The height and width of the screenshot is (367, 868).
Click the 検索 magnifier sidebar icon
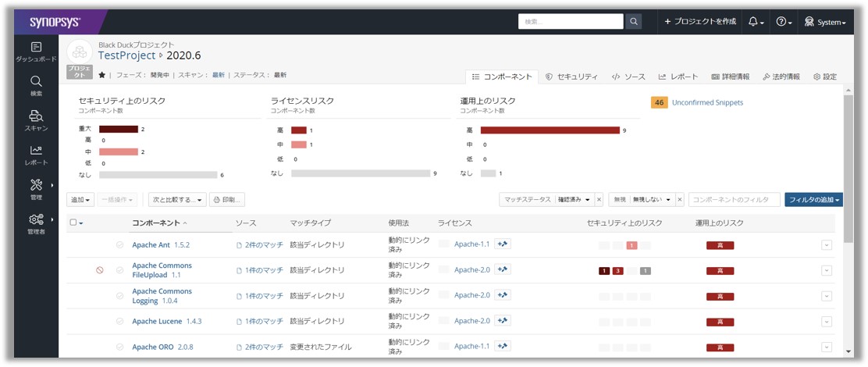(x=36, y=85)
